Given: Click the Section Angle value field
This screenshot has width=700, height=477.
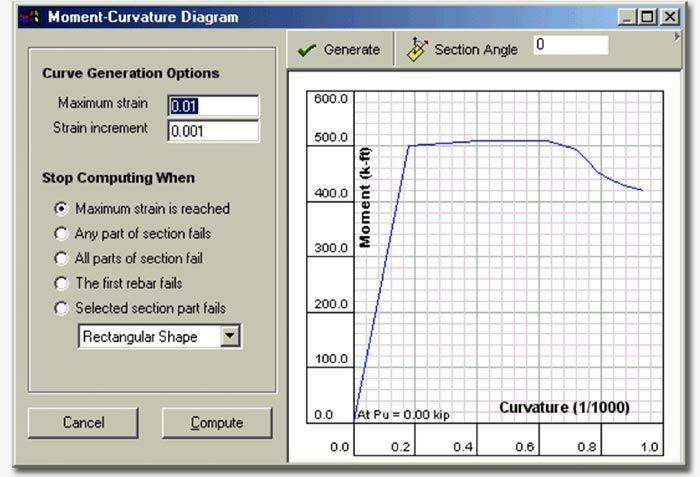Looking at the screenshot, I should (x=570, y=45).
